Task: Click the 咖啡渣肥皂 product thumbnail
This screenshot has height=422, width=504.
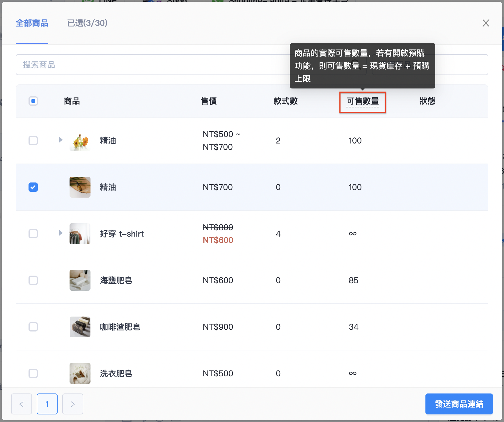Action: point(80,327)
